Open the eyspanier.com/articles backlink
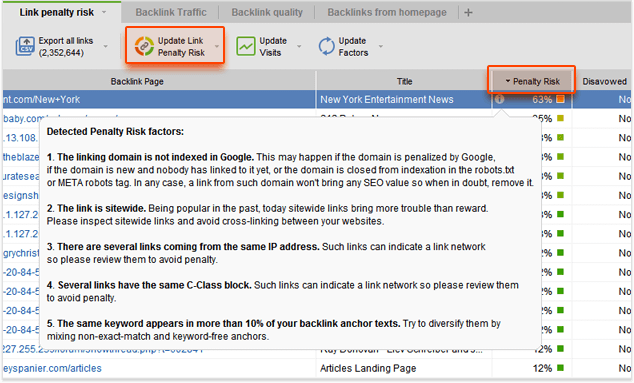 click(x=53, y=368)
